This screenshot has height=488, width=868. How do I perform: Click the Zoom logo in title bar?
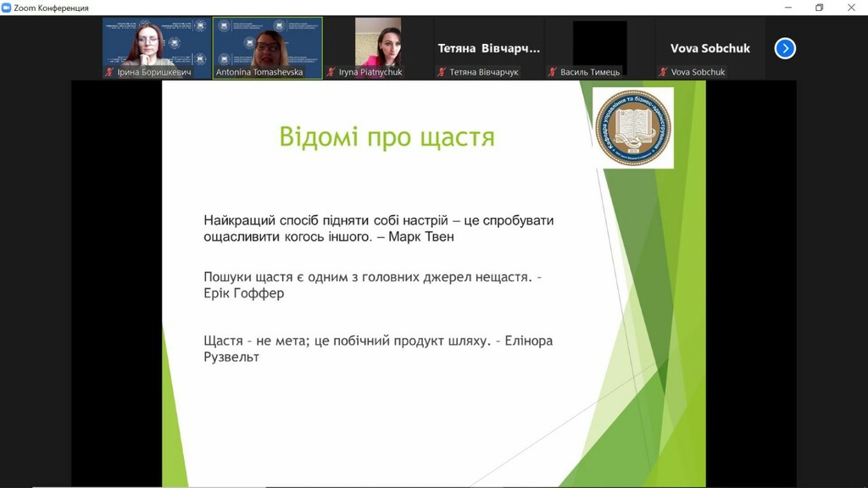pyautogui.click(x=6, y=8)
